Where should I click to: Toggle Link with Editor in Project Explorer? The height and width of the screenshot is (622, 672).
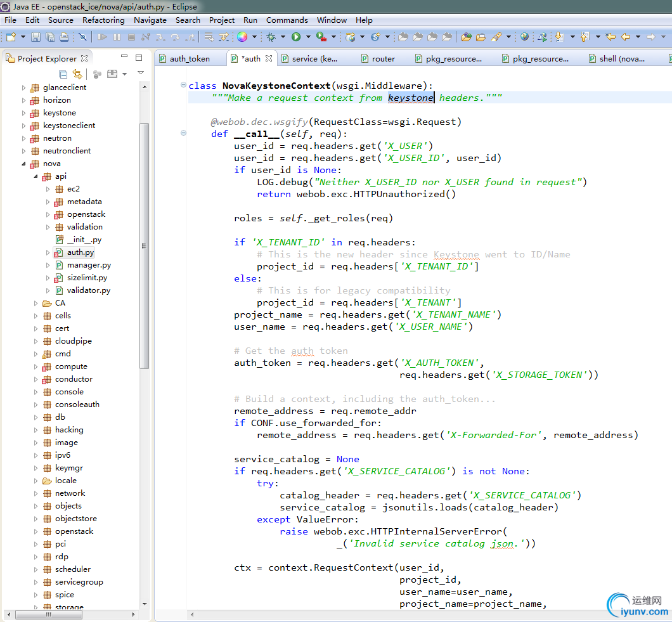coord(77,74)
